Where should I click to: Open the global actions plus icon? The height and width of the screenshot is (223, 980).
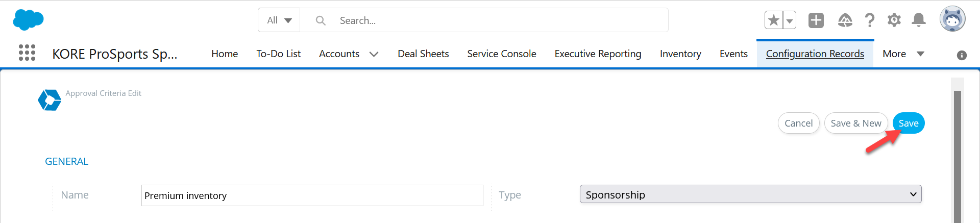(816, 20)
